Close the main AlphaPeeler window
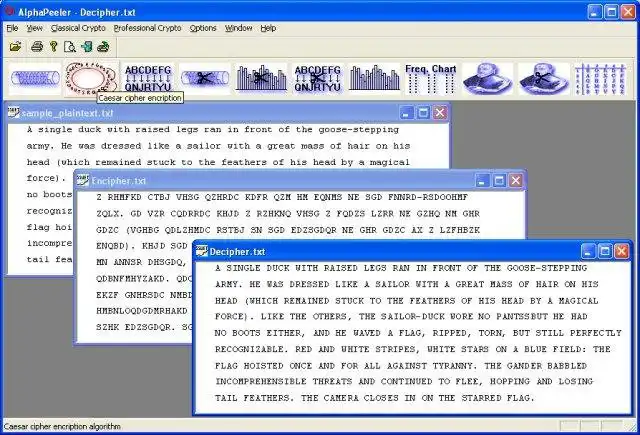Viewport: 640px width, 435px height. pos(628,12)
